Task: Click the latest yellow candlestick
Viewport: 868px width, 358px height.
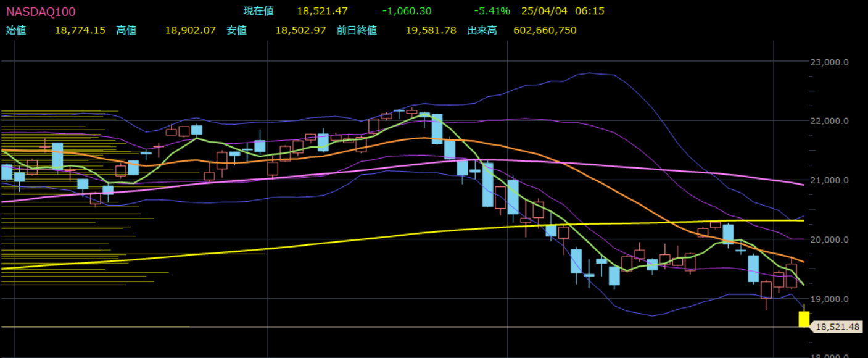Action: tap(804, 319)
